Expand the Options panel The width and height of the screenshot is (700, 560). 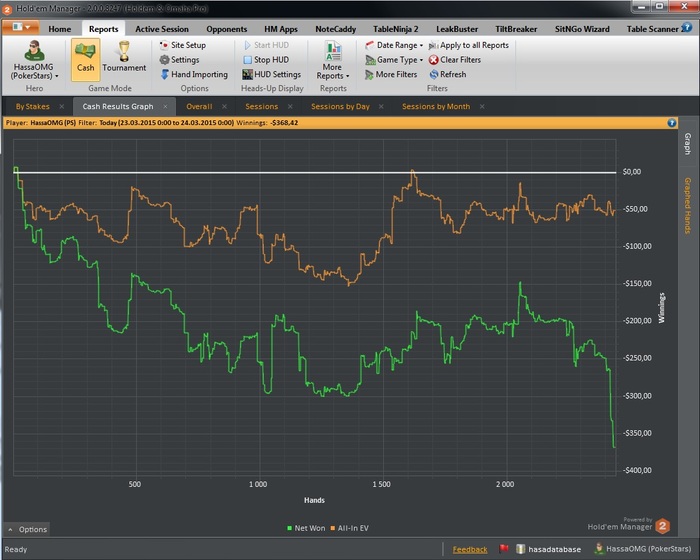pyautogui.click(x=27, y=530)
